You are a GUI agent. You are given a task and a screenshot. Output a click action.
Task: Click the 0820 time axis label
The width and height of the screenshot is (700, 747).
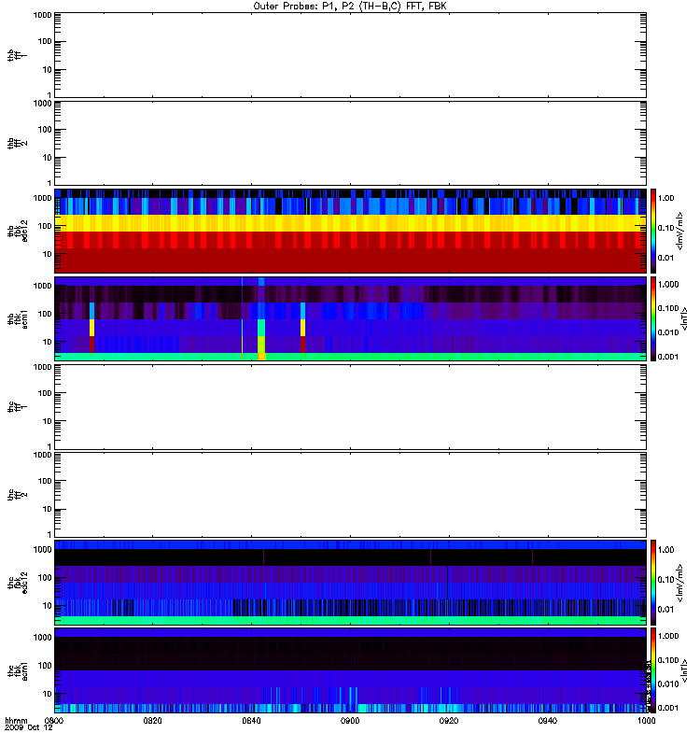152,721
